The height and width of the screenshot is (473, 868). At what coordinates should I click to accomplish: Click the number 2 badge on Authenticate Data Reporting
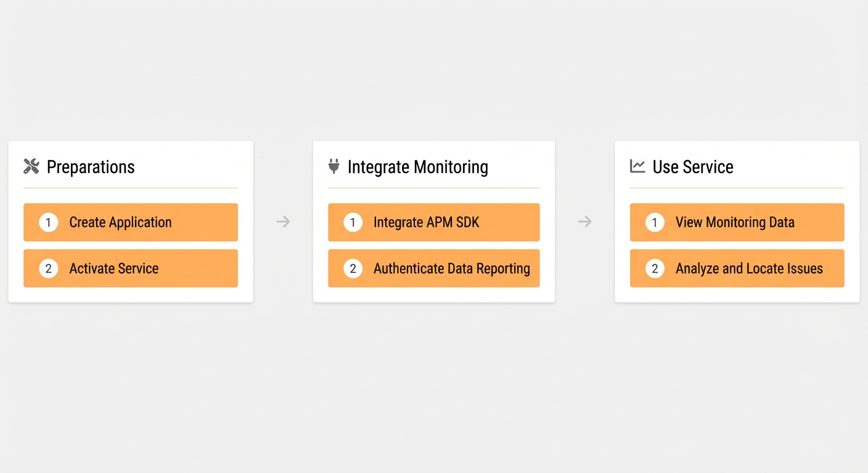pyautogui.click(x=353, y=269)
